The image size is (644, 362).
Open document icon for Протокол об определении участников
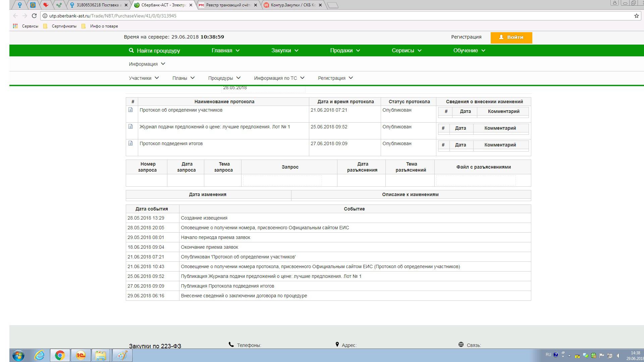(x=130, y=110)
